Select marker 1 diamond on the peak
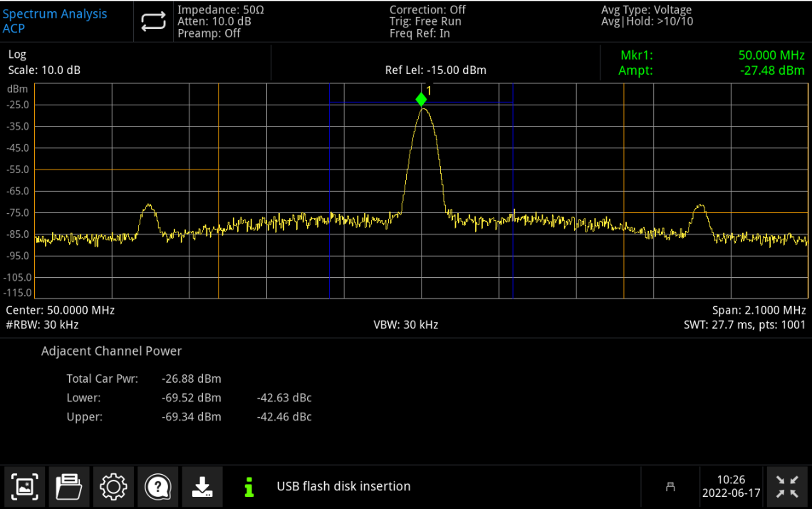 (x=422, y=99)
